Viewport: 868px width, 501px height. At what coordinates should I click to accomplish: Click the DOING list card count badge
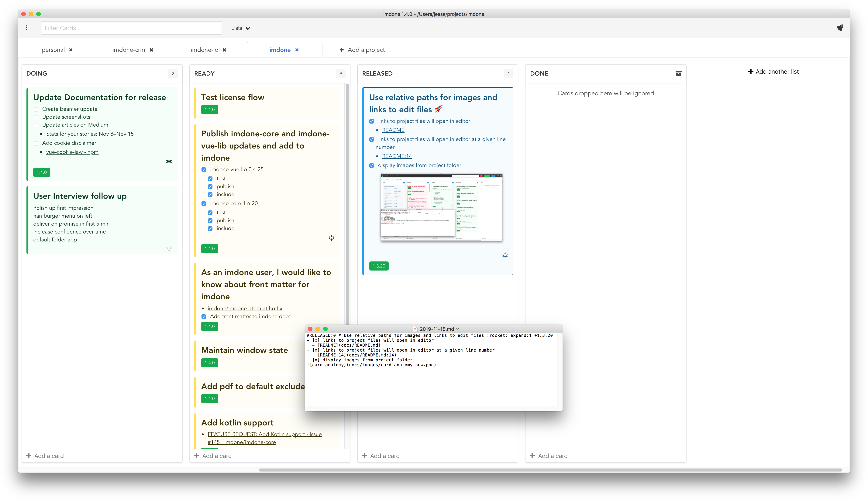[173, 73]
